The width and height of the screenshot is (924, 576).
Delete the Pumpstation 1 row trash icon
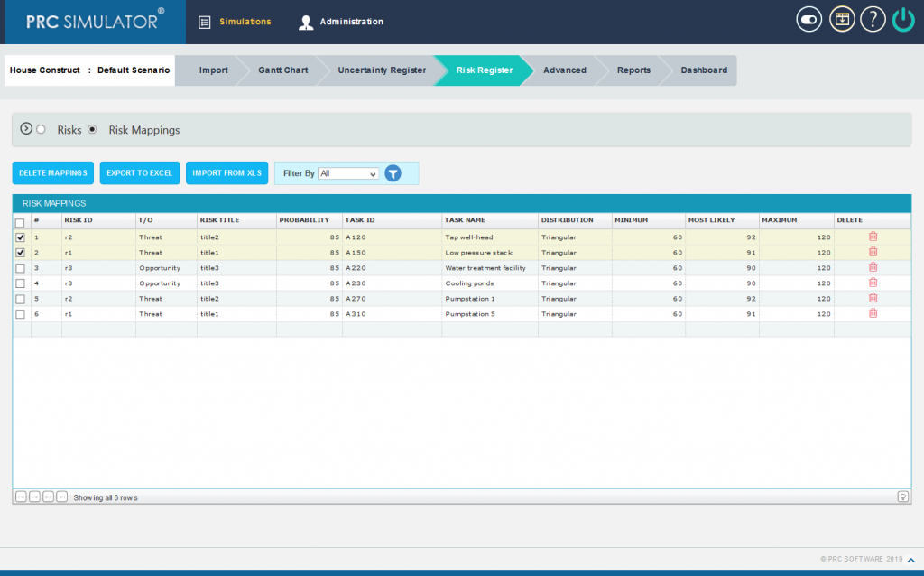click(x=873, y=298)
